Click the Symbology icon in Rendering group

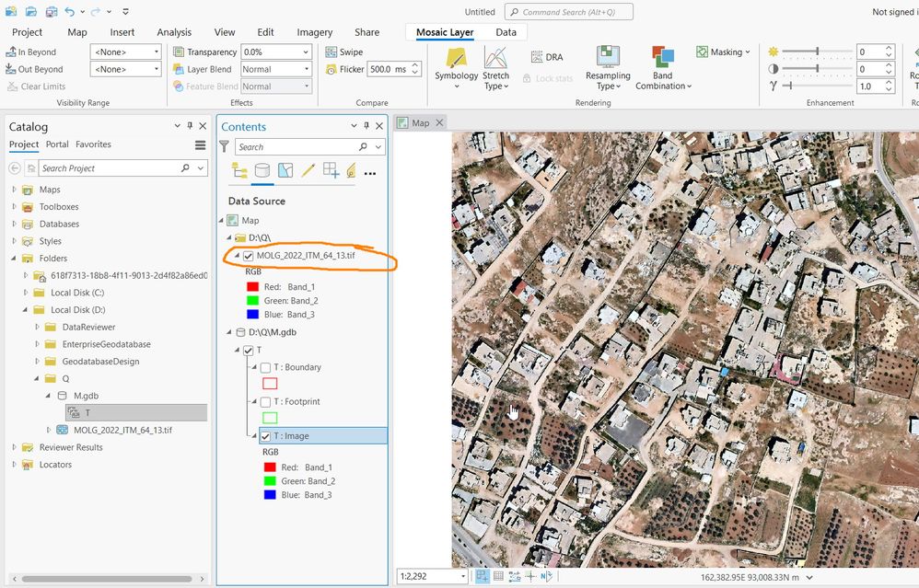click(x=456, y=59)
